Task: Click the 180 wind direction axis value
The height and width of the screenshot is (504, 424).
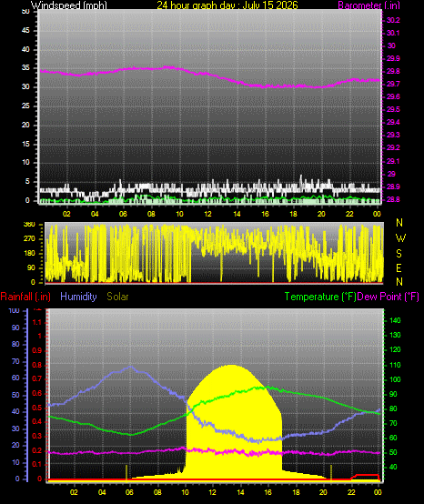Action: tap(29, 253)
